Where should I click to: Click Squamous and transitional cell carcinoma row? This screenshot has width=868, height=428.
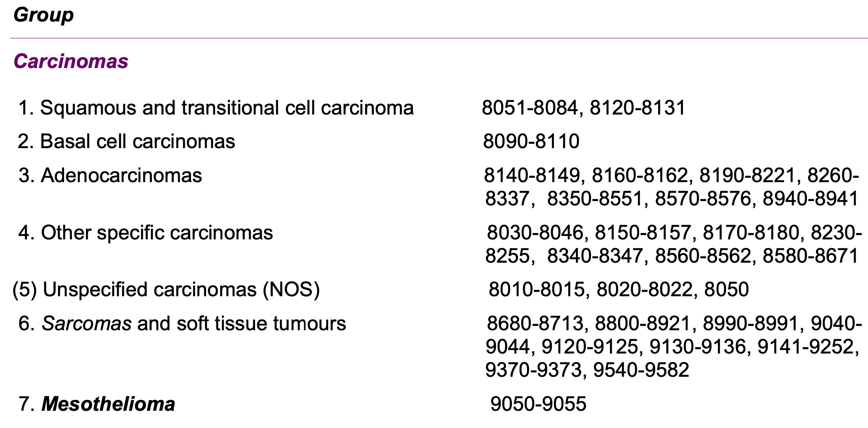216,108
